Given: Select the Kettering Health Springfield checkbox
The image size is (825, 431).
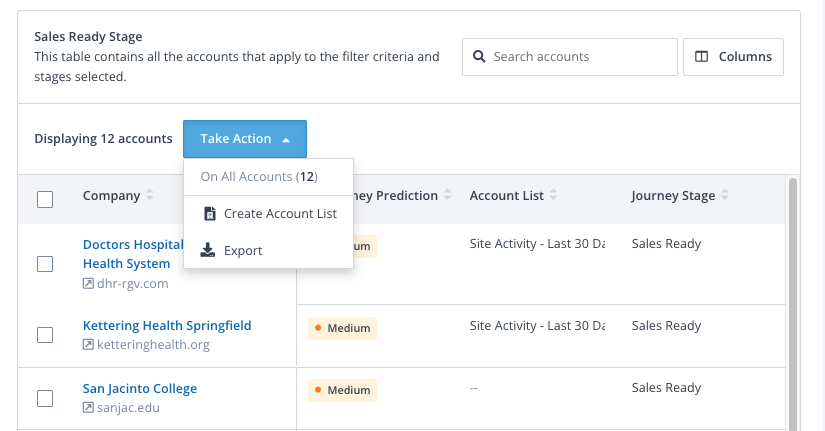Looking at the screenshot, I should (x=45, y=335).
